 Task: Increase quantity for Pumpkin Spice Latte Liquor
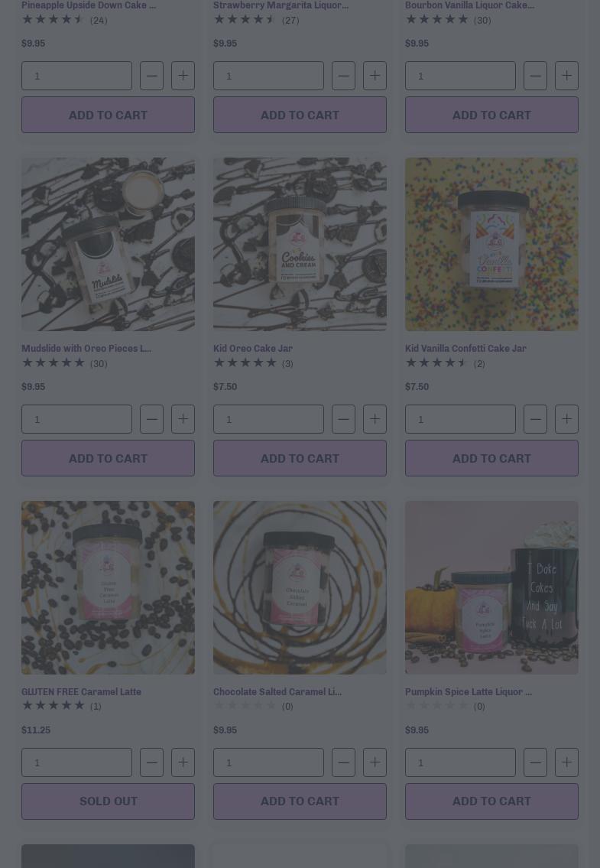[566, 762]
